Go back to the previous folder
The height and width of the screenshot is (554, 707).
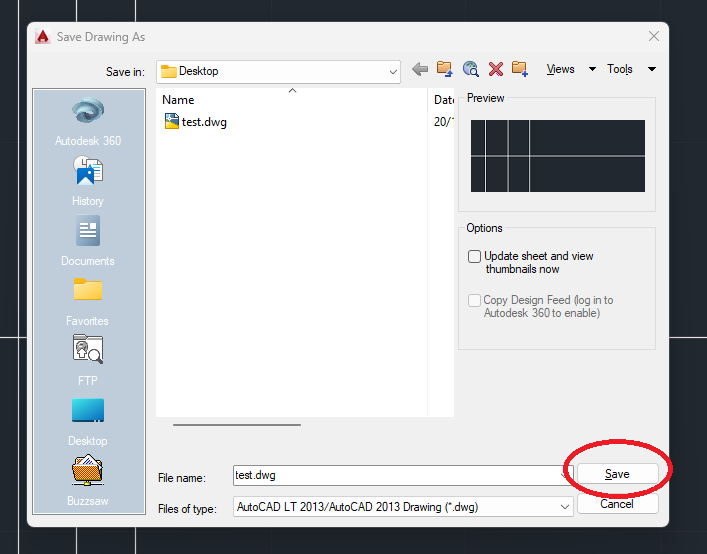(x=420, y=69)
